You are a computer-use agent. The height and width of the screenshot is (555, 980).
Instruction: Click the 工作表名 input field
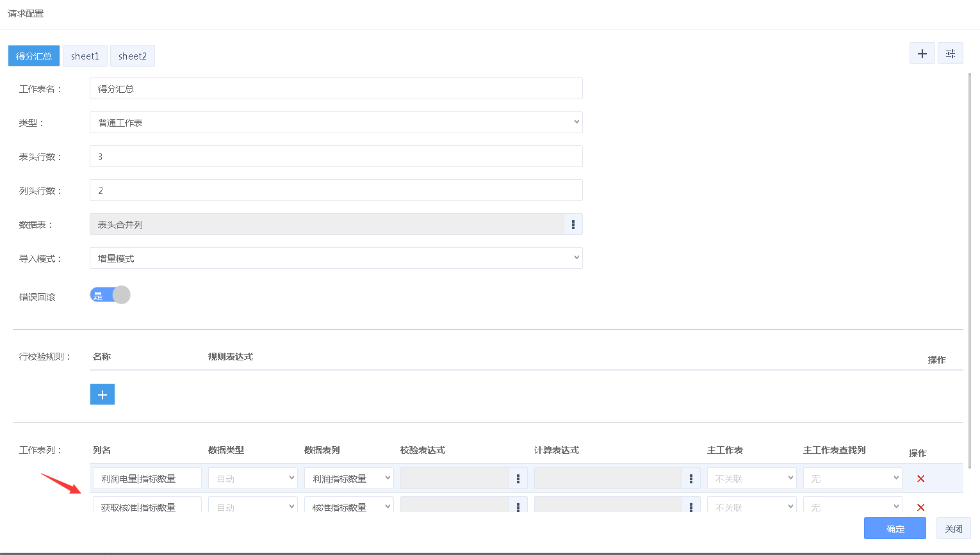click(x=336, y=89)
